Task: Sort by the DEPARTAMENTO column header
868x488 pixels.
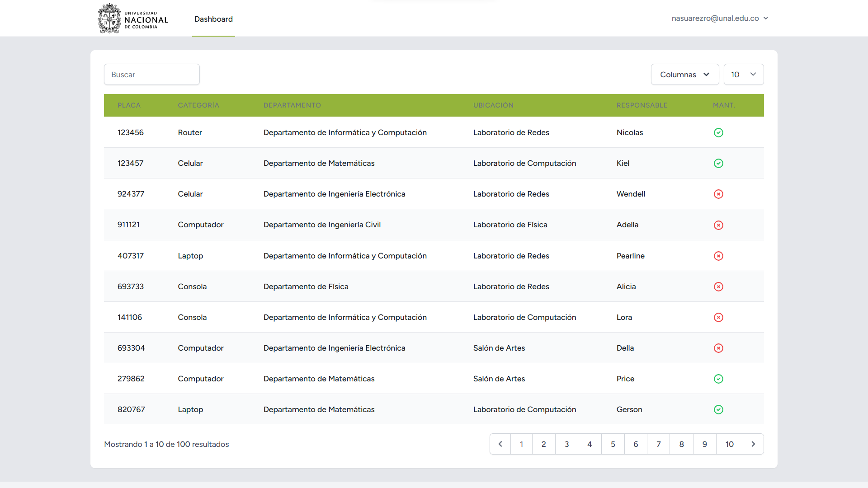Action: coord(292,105)
